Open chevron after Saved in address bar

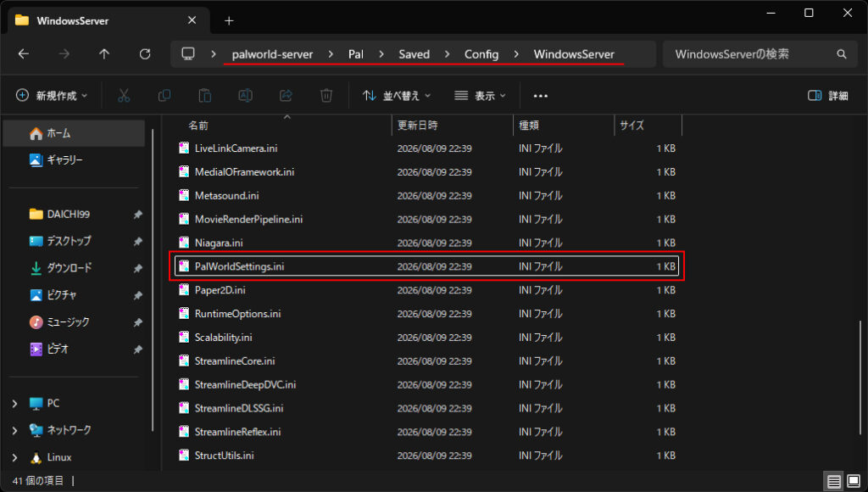(447, 54)
